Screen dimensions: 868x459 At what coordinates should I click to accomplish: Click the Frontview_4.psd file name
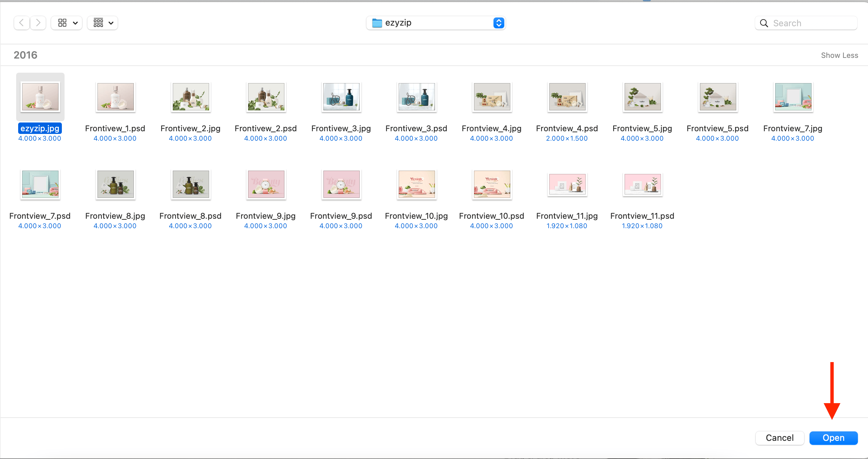pos(567,129)
